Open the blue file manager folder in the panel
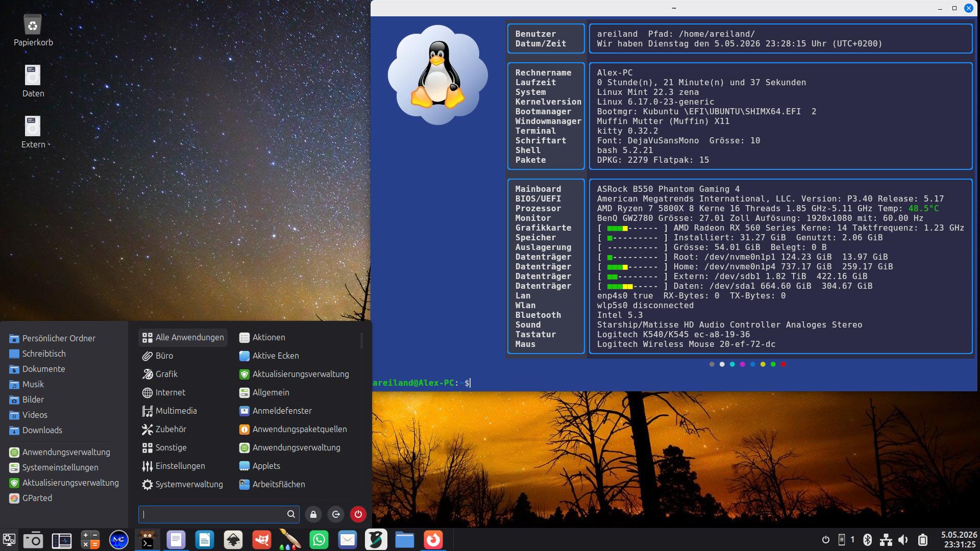The image size is (980, 551). pos(405,540)
